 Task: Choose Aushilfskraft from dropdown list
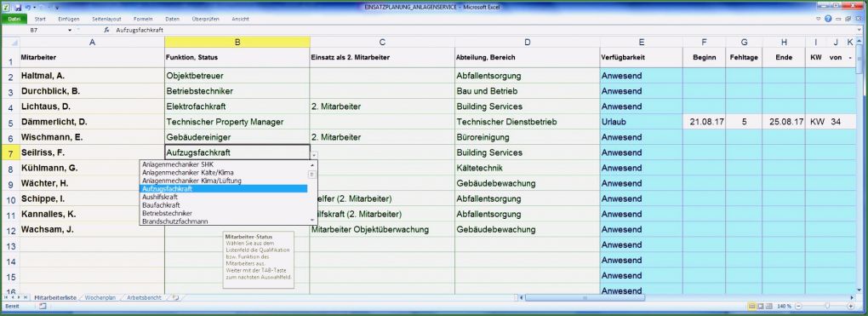point(159,197)
